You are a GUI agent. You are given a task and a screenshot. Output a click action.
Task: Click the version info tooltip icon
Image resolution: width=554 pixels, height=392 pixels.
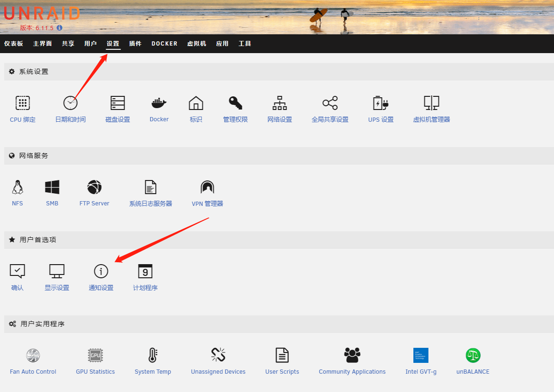pos(59,28)
